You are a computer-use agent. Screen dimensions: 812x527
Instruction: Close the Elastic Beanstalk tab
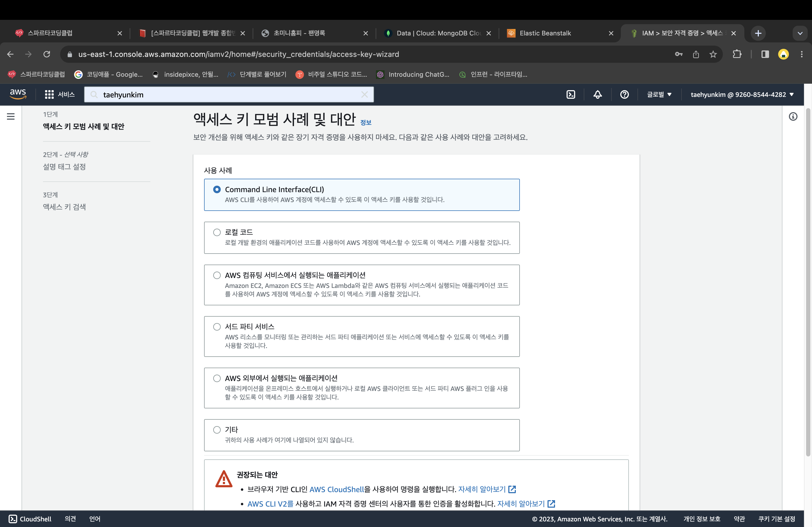coord(611,33)
